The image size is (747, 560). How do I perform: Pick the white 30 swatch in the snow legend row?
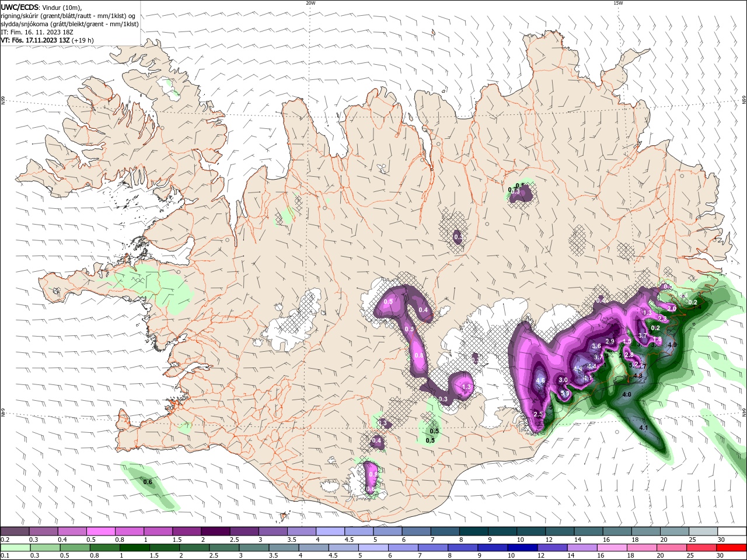pyautogui.click(x=733, y=531)
